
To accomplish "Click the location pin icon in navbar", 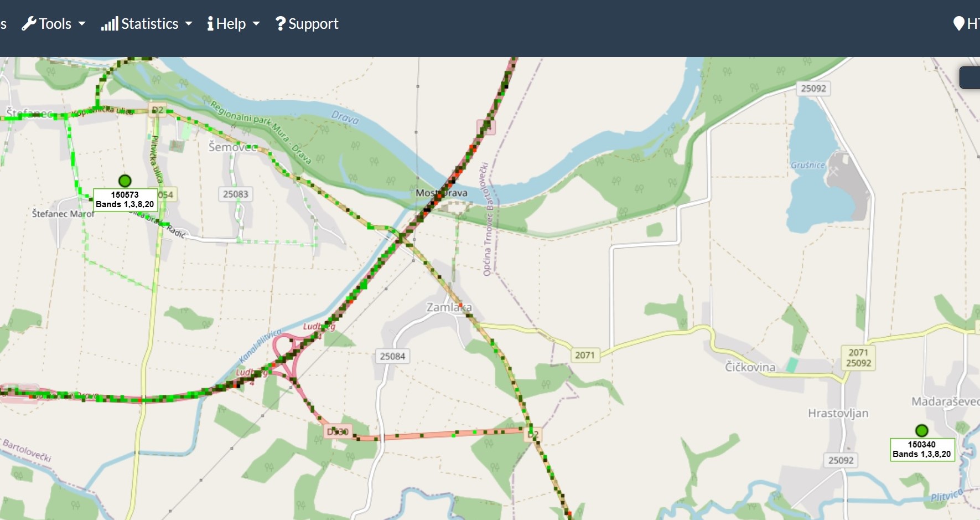I will tap(959, 24).
